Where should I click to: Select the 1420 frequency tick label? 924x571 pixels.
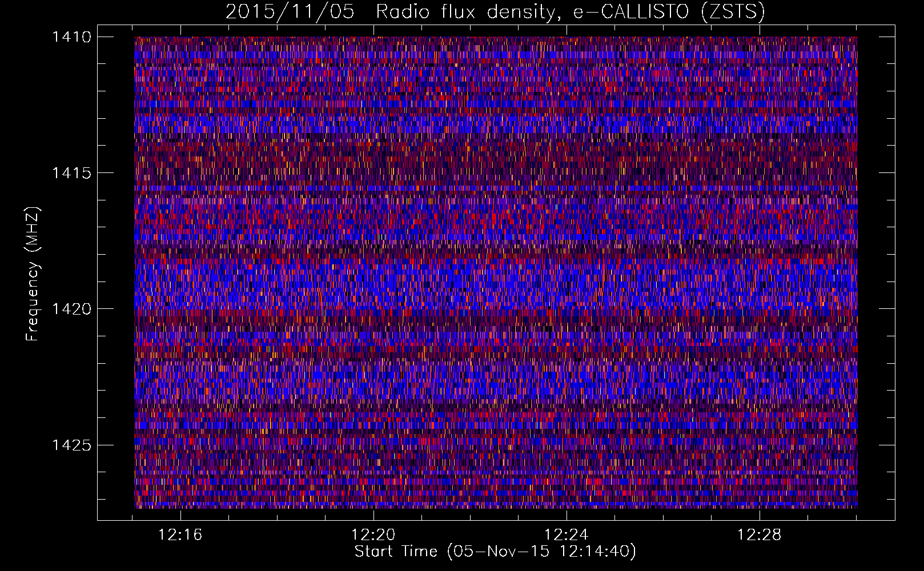[x=71, y=309]
